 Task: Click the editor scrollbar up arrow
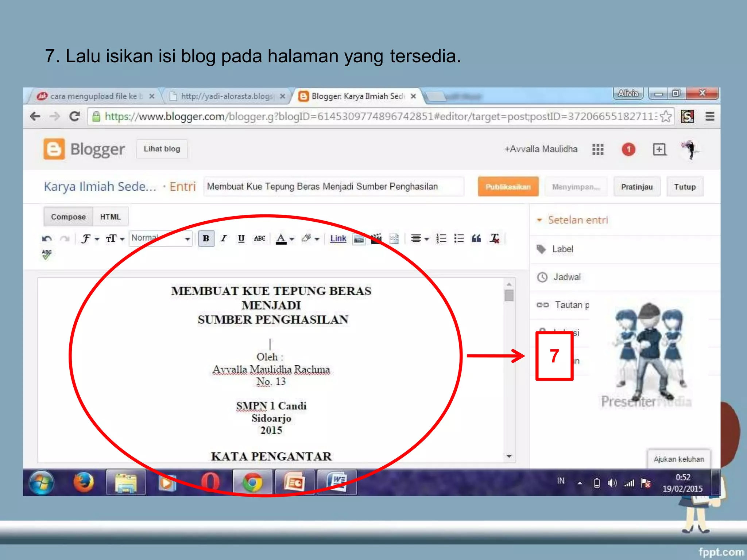click(509, 284)
